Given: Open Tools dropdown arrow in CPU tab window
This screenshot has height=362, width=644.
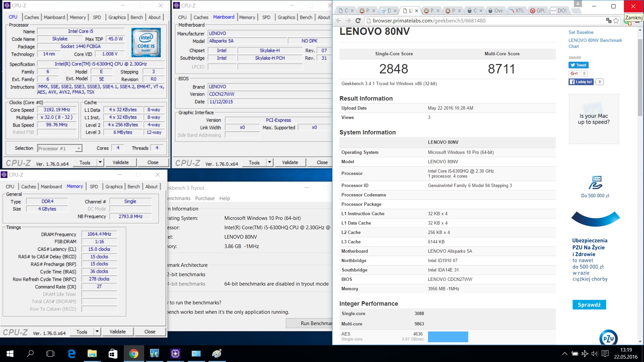Looking at the screenshot, I should tap(100, 163).
